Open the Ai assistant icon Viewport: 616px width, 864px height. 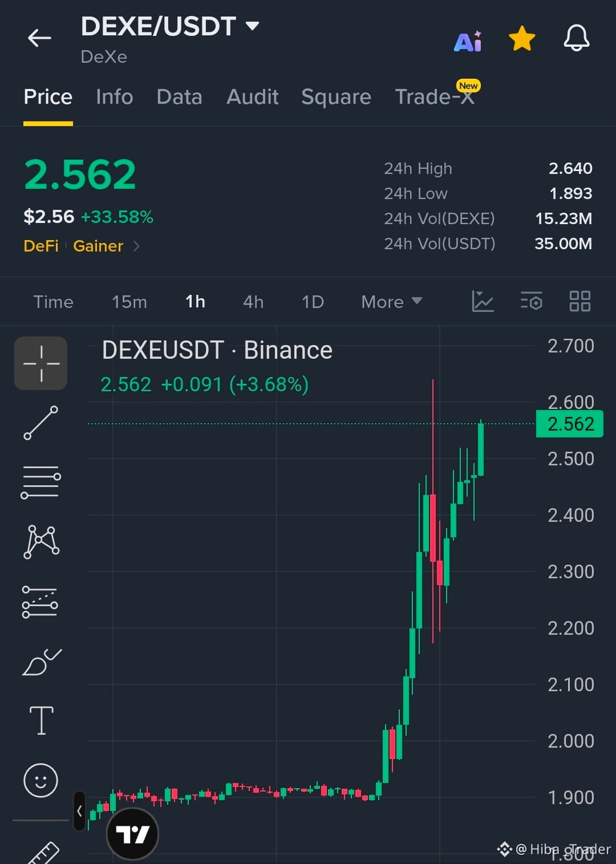468,40
